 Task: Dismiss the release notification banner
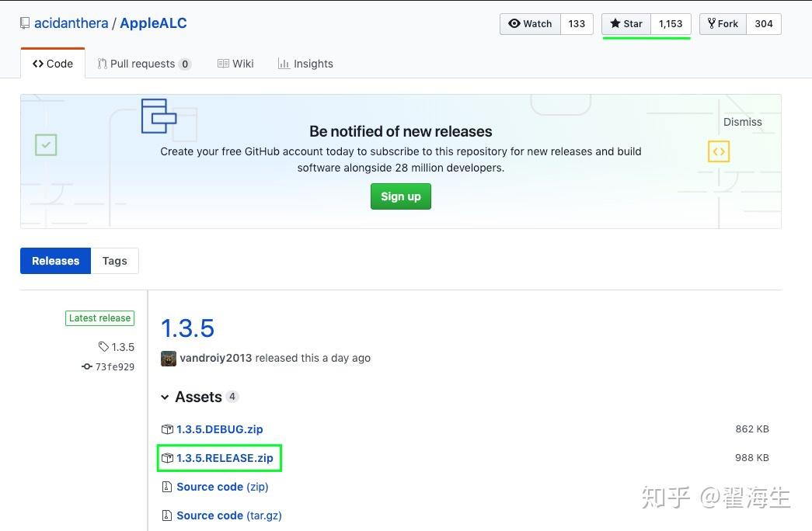(x=743, y=122)
